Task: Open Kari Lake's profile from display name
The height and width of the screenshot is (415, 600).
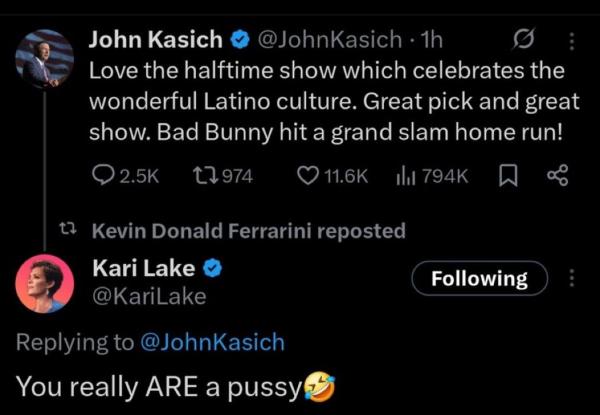Action: 143,268
